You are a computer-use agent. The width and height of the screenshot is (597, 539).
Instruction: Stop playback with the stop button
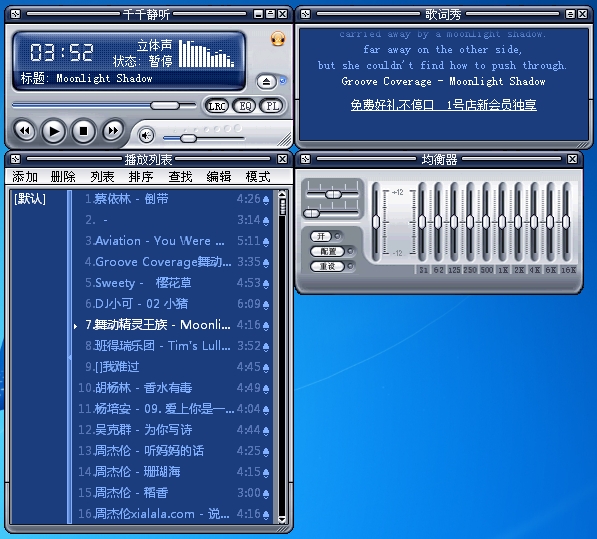click(83, 131)
